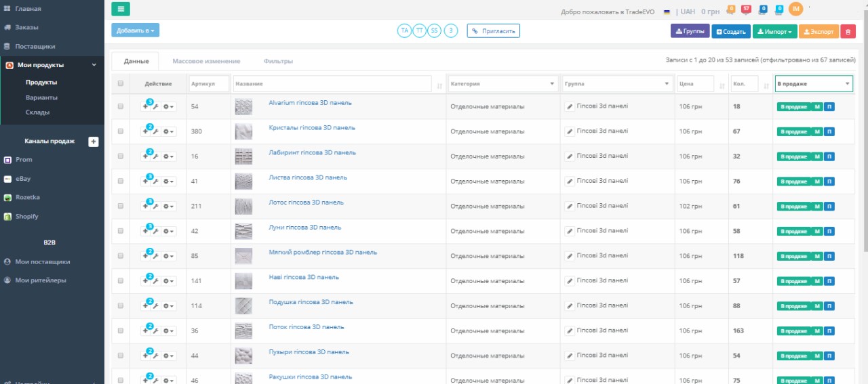The height and width of the screenshot is (384, 868).
Task: Click the pencil icon in the Кристалы group cell
Action: coord(570,131)
